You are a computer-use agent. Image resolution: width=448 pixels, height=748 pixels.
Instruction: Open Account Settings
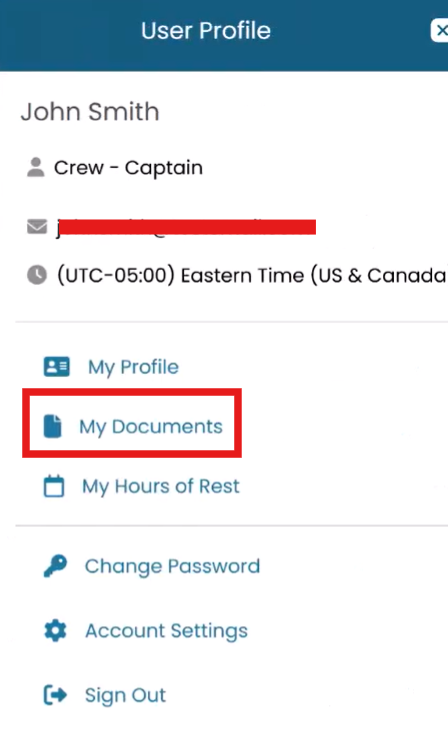coord(167,631)
